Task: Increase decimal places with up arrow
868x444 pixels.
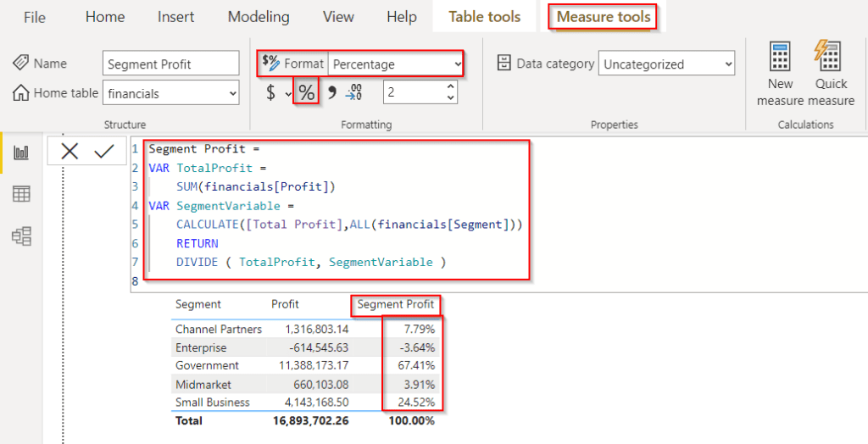Action: pyautogui.click(x=451, y=86)
